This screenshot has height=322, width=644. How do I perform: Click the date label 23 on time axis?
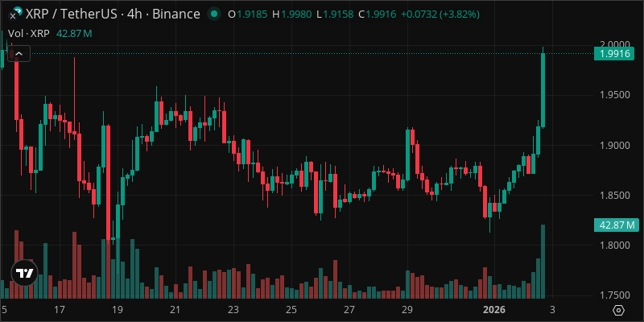click(233, 309)
